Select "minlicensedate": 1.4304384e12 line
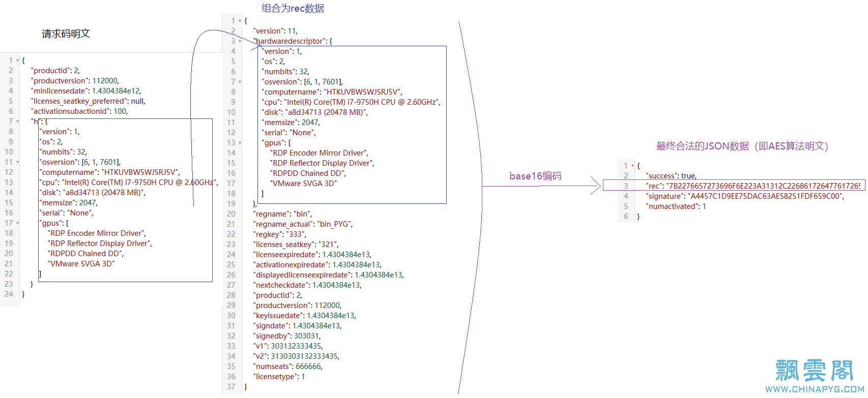Screen dimensions: 868x398 [x=86, y=91]
